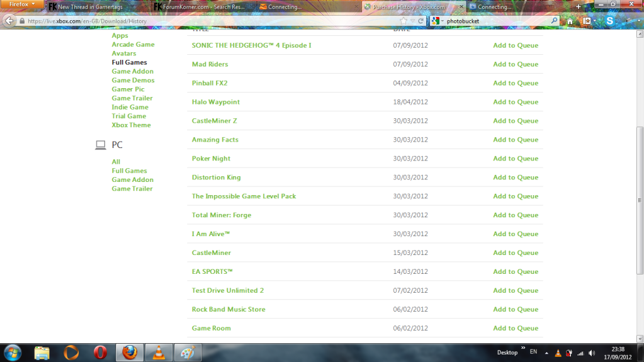Open the Firefox menu dropdown

coord(23,4)
